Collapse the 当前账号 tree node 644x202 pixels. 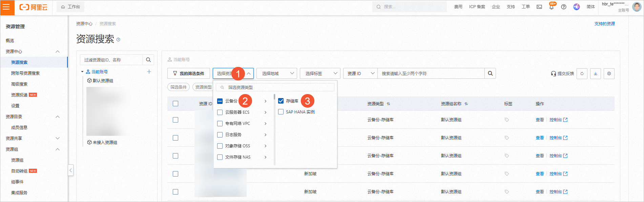click(x=82, y=72)
